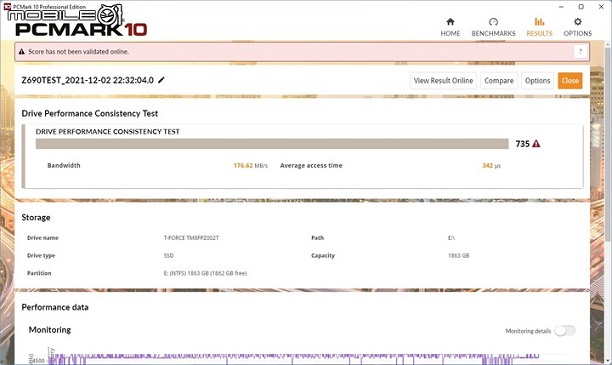
Task: Click the Bandwidth value 176.62 MB/s
Action: (251, 166)
